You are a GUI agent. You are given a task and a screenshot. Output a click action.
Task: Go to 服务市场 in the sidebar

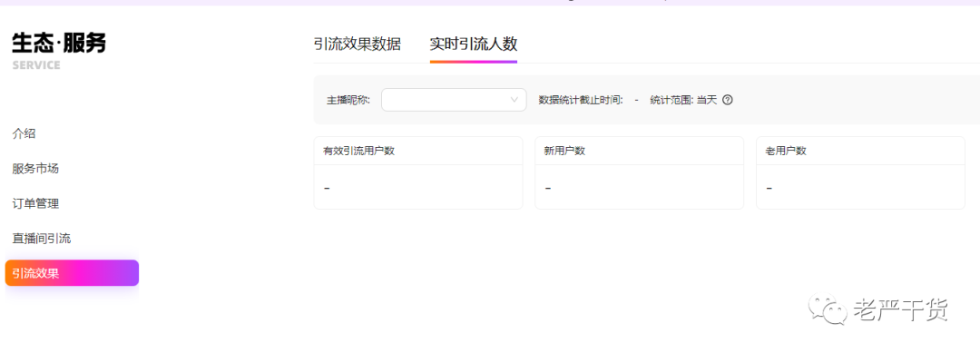(35, 169)
